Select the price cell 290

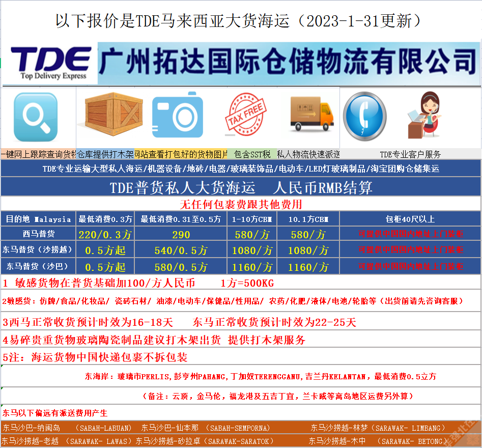coord(181,235)
